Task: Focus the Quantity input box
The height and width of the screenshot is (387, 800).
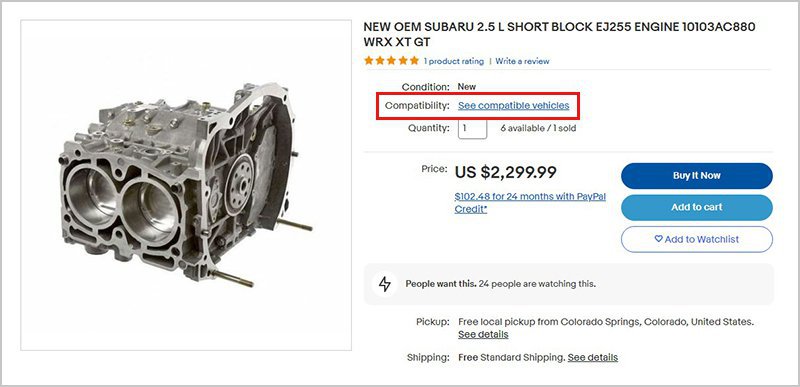Action: [x=472, y=128]
